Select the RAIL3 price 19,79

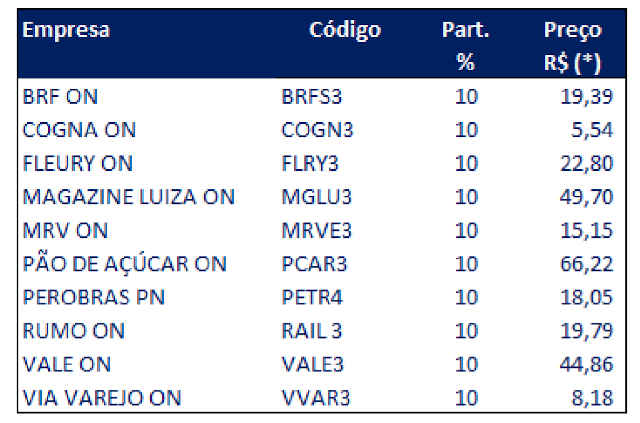click(x=587, y=331)
